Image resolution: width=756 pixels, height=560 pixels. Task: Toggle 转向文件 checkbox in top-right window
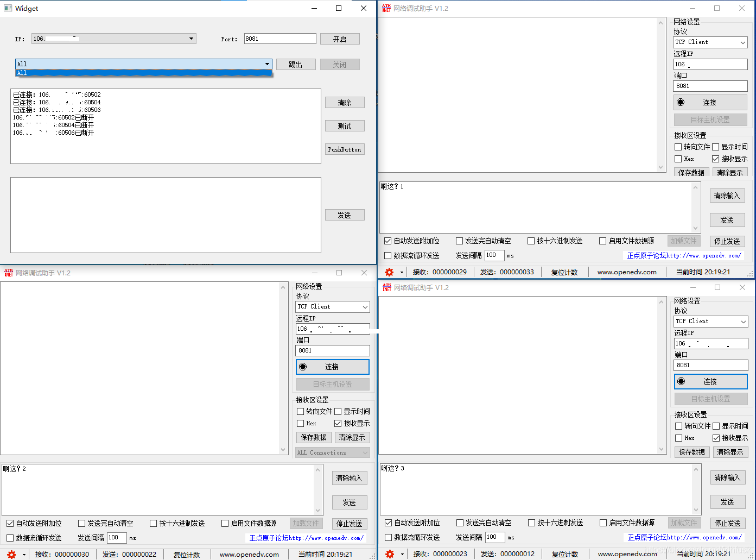678,147
